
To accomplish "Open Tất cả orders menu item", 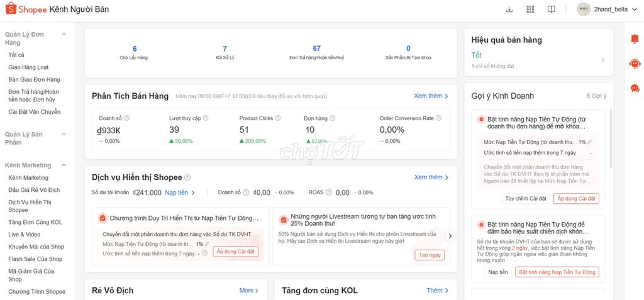I will (16, 55).
